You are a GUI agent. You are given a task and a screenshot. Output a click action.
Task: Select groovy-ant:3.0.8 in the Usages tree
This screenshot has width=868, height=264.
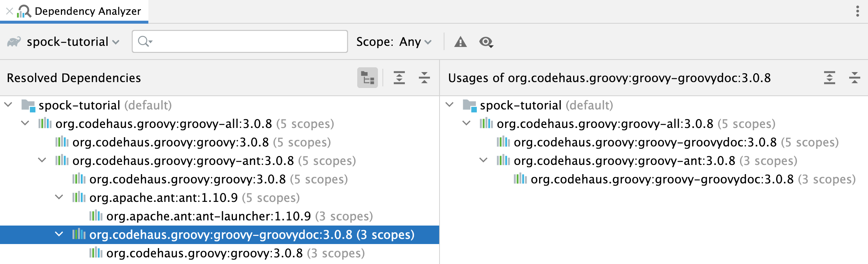[x=624, y=160]
